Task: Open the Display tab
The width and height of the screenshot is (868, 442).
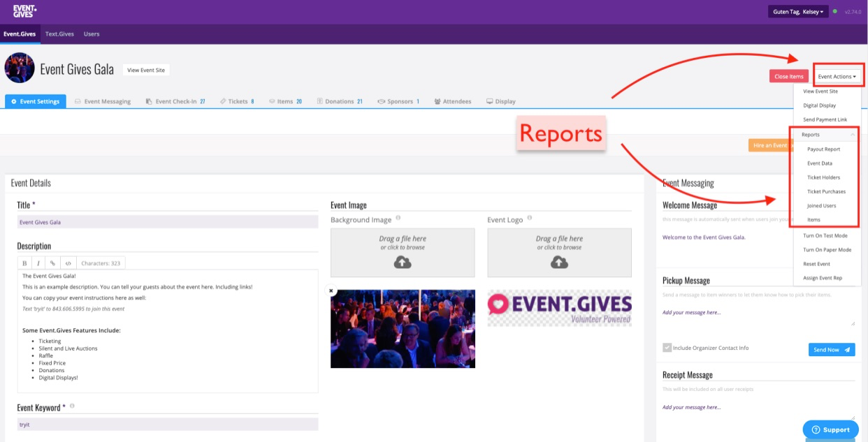Action: 501,101
